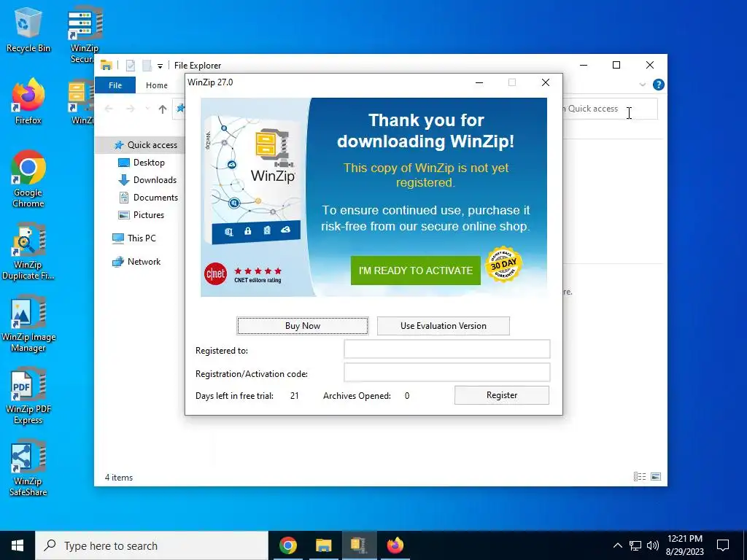Select Desktop in navigation pane
The image size is (747, 560).
142,163
